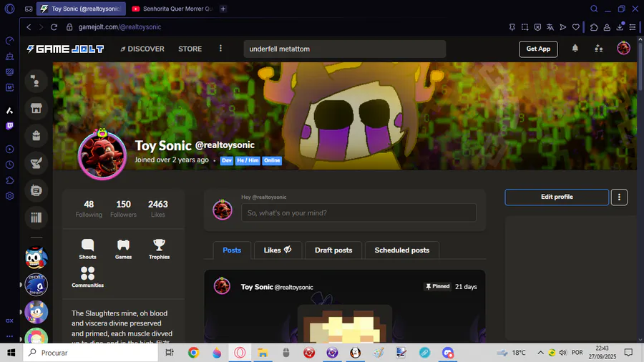This screenshot has width=644, height=362.
Task: Open the game library sidebar icon
Action: pyautogui.click(x=36, y=217)
